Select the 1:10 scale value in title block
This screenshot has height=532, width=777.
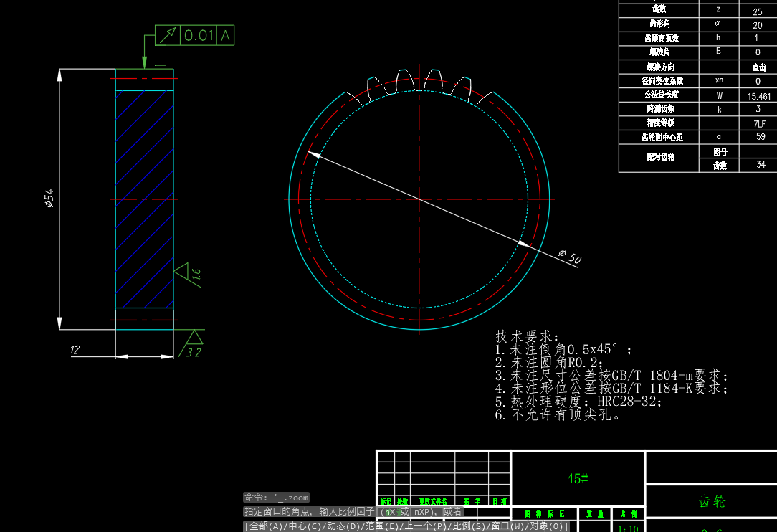click(629, 528)
